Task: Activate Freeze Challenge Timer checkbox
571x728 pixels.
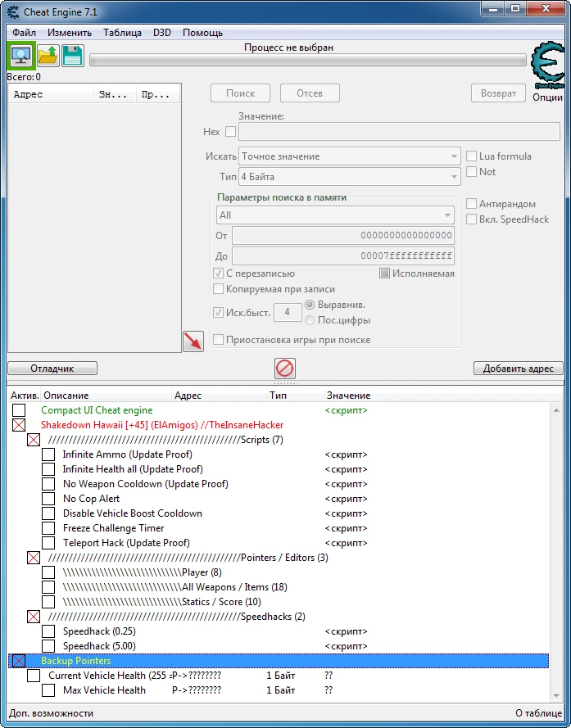Action: 48,528
